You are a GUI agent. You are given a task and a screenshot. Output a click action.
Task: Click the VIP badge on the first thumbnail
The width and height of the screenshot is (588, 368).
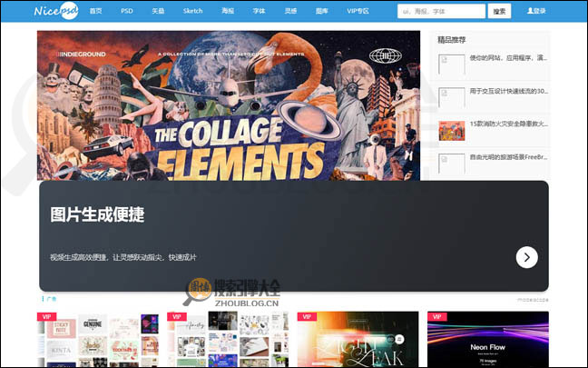[47, 316]
